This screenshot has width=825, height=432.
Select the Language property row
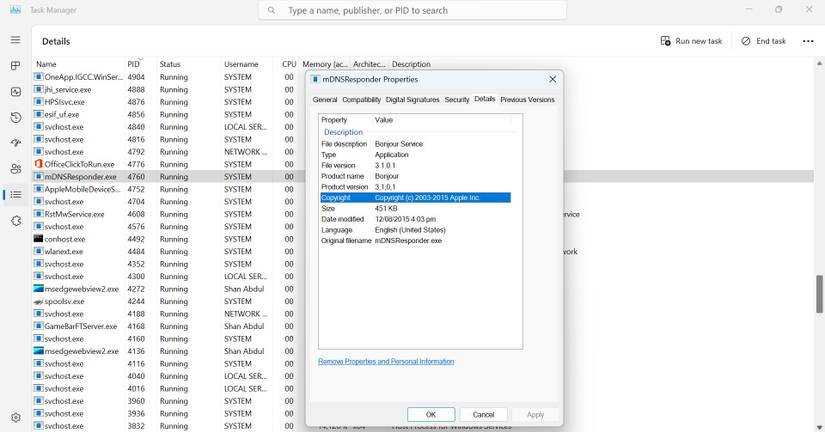pyautogui.click(x=415, y=230)
